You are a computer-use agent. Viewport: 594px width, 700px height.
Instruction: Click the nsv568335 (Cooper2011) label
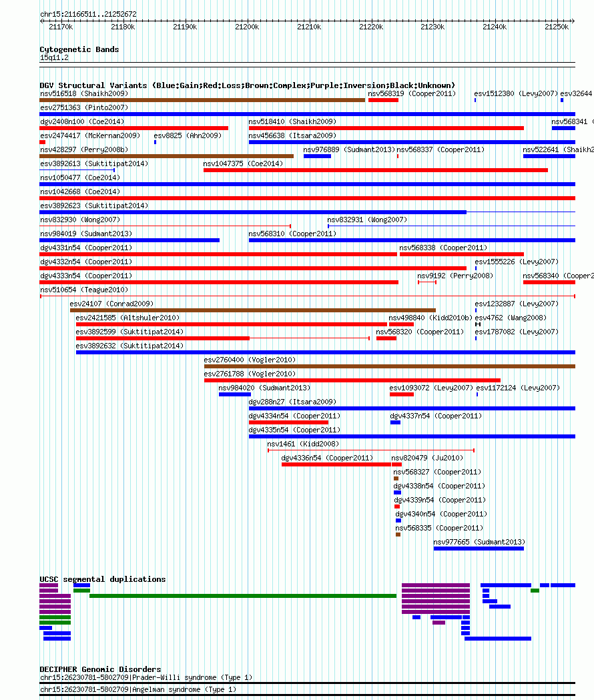[x=439, y=528]
